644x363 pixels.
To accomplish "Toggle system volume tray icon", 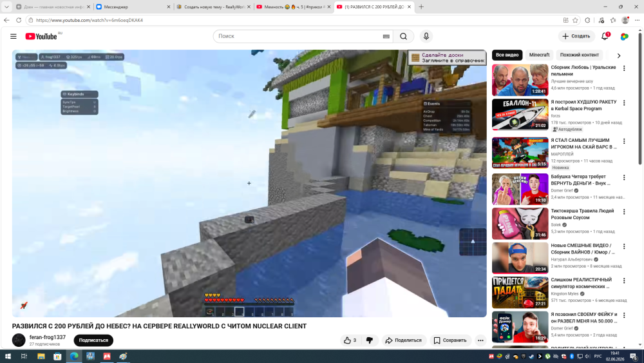I will [x=587, y=357].
